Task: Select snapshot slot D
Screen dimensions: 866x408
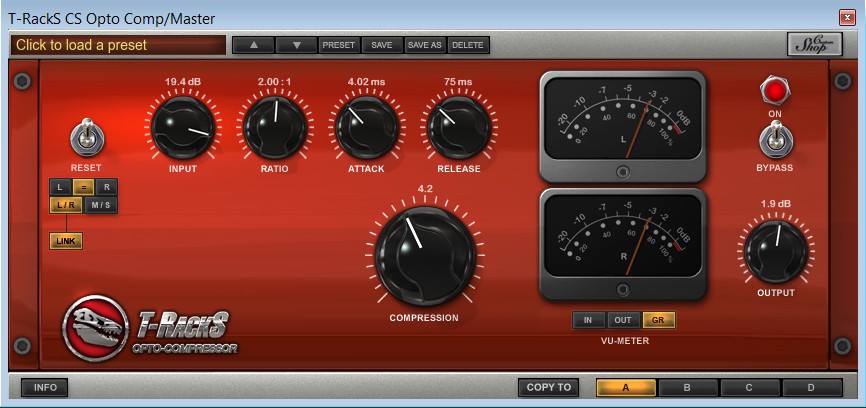Action: [811, 388]
